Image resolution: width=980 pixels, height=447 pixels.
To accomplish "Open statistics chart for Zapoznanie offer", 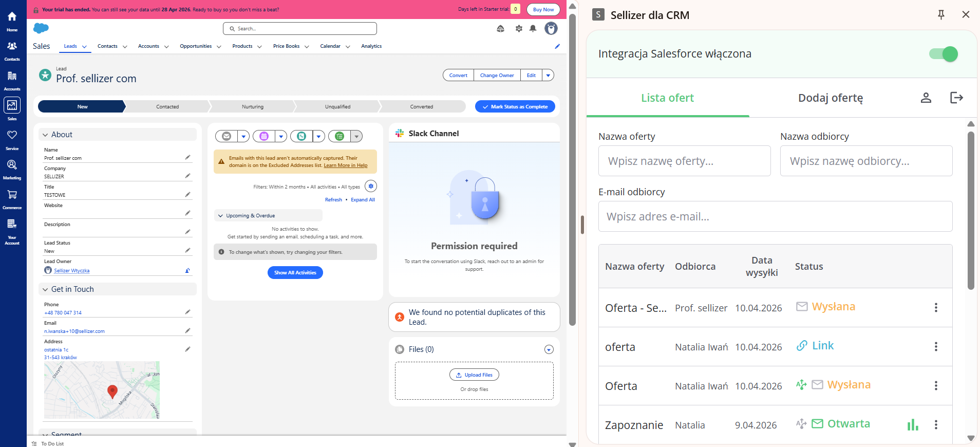I will click(912, 424).
